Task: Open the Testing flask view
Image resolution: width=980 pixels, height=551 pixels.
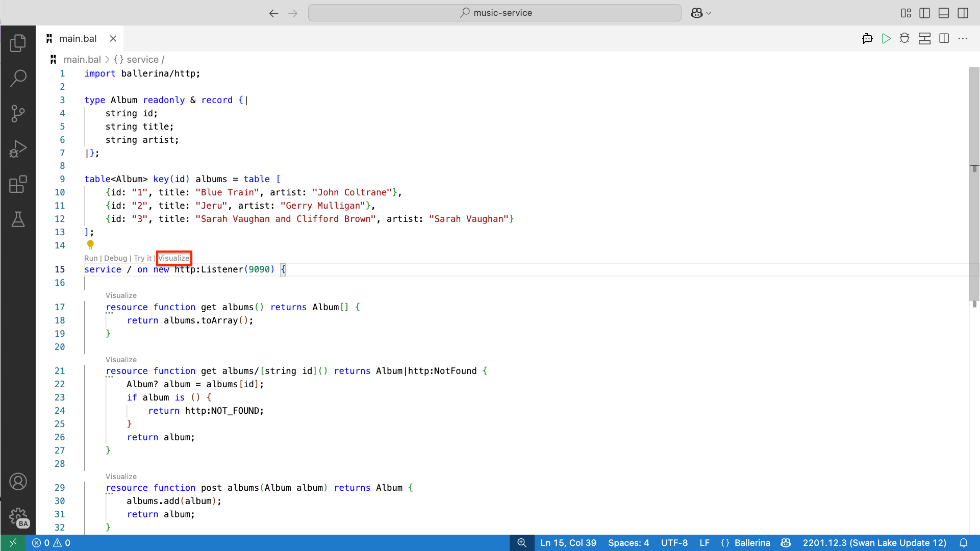Action: pyautogui.click(x=18, y=219)
